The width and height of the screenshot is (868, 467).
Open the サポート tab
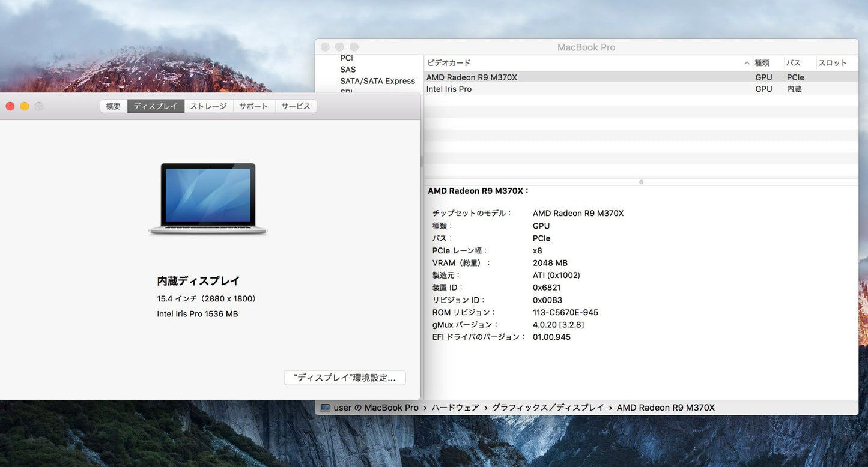tap(253, 106)
